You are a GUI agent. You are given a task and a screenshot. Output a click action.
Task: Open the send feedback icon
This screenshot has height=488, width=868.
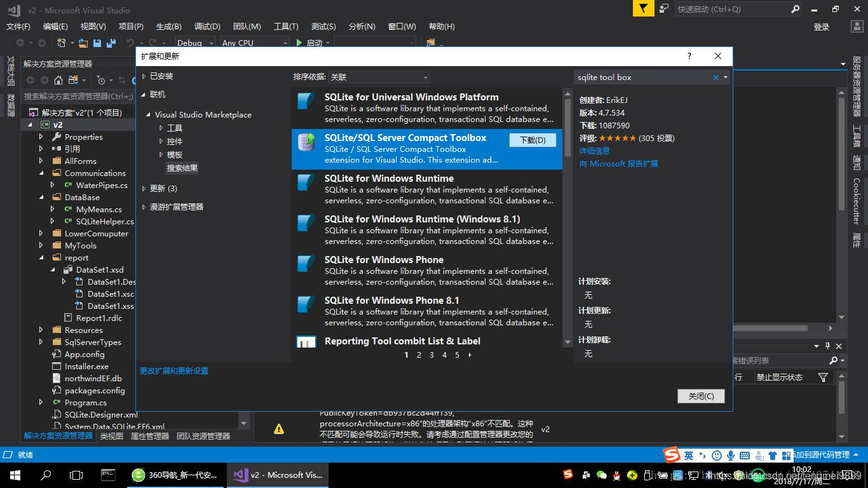(664, 9)
